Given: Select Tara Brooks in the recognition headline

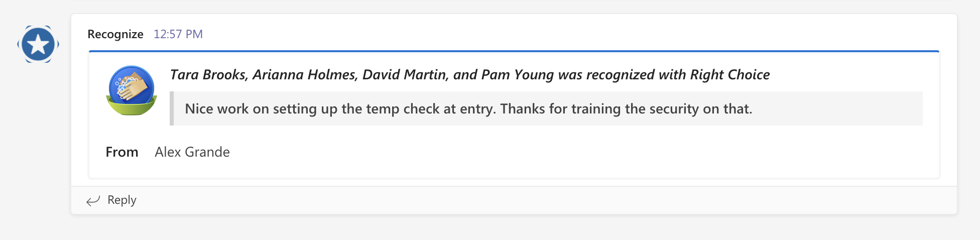Looking at the screenshot, I should tap(208, 75).
